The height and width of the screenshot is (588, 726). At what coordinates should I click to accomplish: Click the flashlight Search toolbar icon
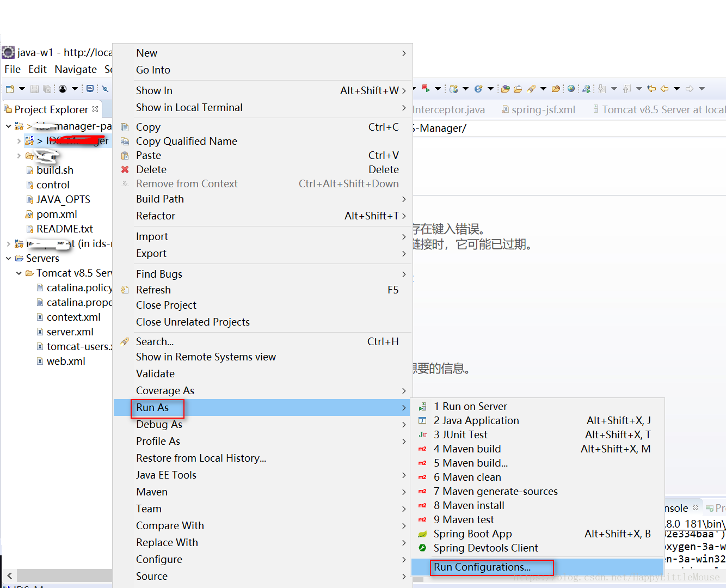531,89
